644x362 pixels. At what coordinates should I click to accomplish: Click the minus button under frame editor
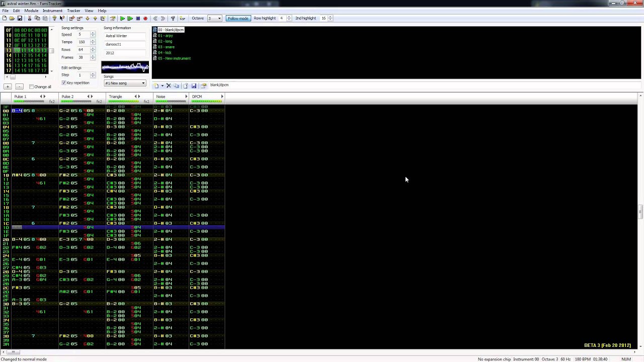coord(19,86)
